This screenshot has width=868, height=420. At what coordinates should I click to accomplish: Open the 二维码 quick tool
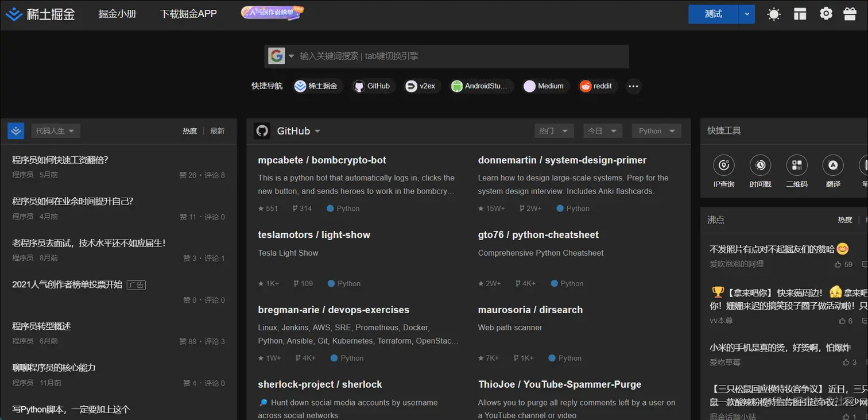797,172
